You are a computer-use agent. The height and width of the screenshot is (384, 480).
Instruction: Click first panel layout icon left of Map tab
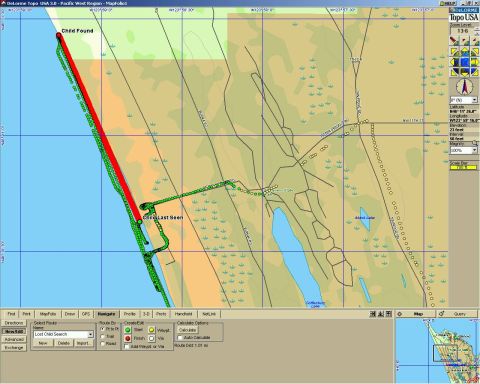(373, 314)
